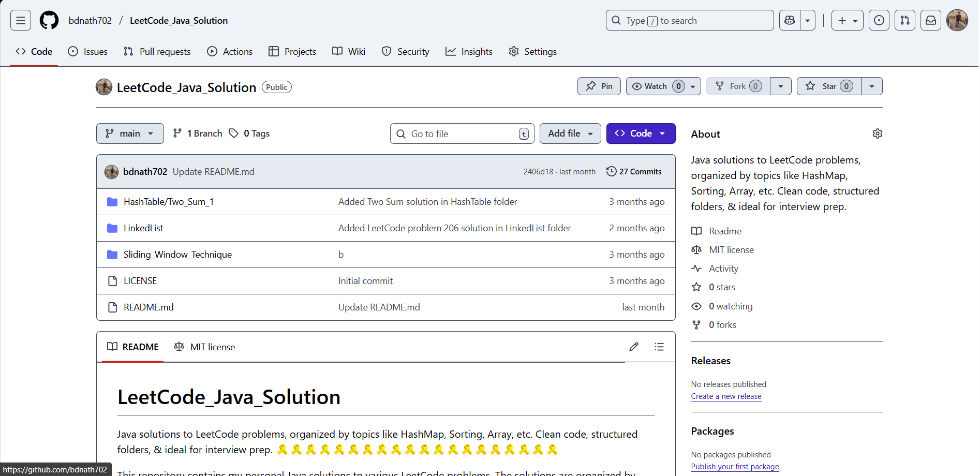980x476 pixels.
Task: Switch to the Insights tab
Action: click(x=469, y=52)
